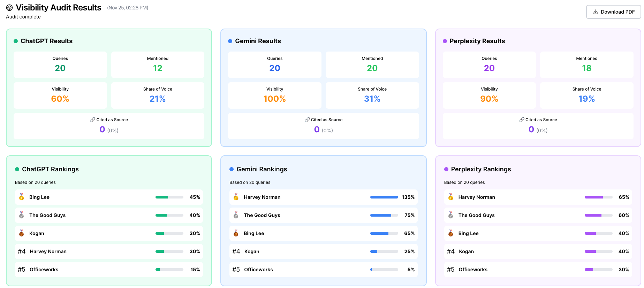The image size is (644, 288).
Task: Click the gold medal icon for Bing Lee in ChatGPT Rankings
Action: click(x=22, y=197)
